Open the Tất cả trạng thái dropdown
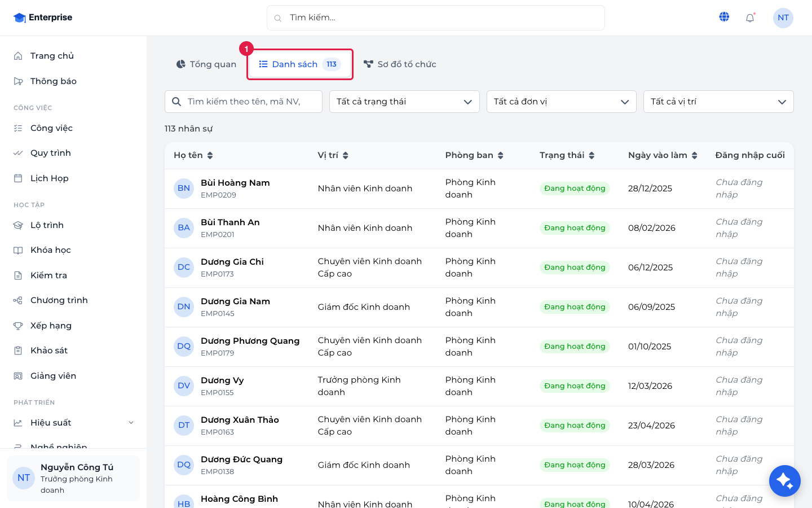The image size is (812, 508). (404, 102)
